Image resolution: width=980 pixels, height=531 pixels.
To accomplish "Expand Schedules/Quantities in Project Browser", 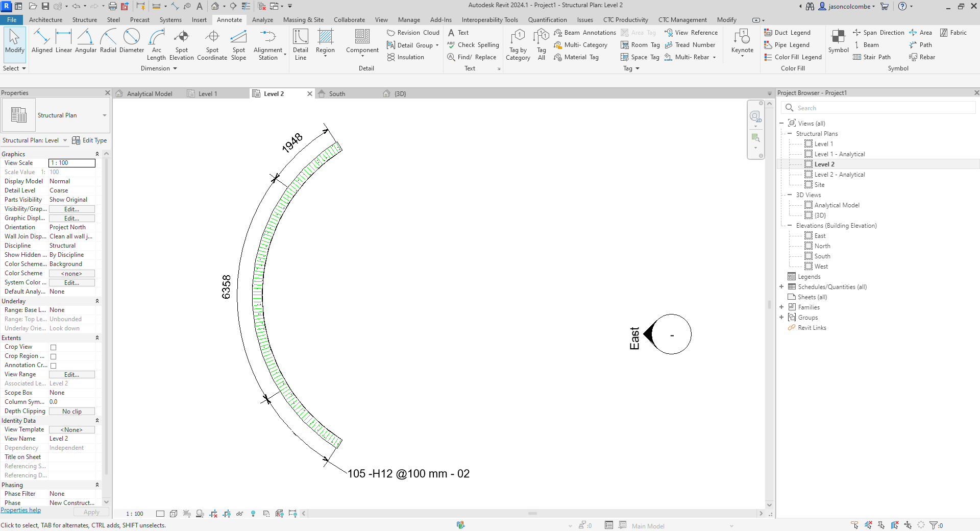I will click(x=782, y=286).
